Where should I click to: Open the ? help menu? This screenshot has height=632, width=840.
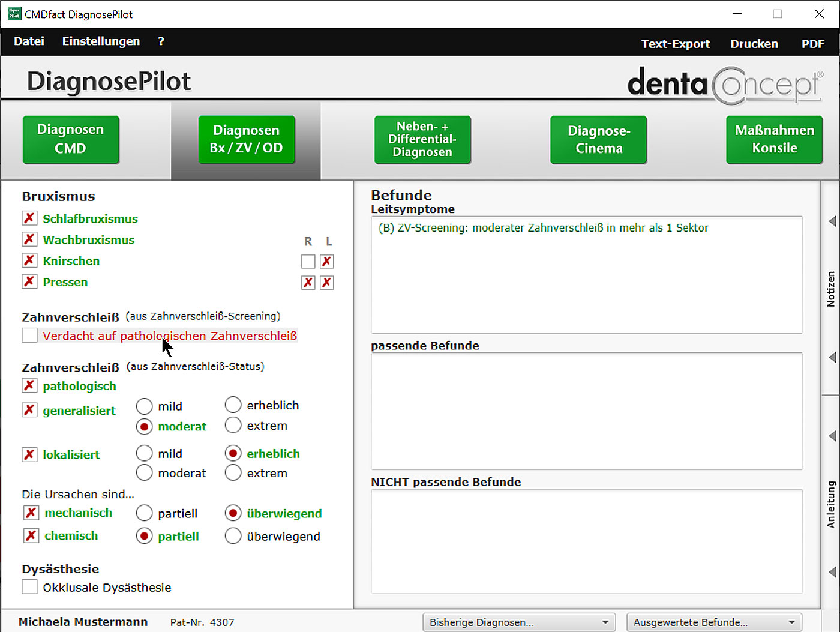161,41
